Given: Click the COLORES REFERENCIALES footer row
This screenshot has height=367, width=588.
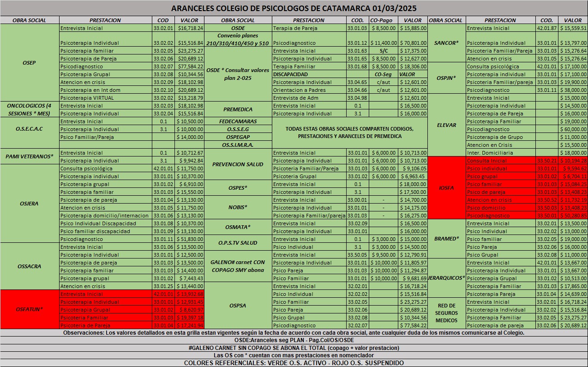Looking at the screenshot, I should pyautogui.click(x=294, y=363).
